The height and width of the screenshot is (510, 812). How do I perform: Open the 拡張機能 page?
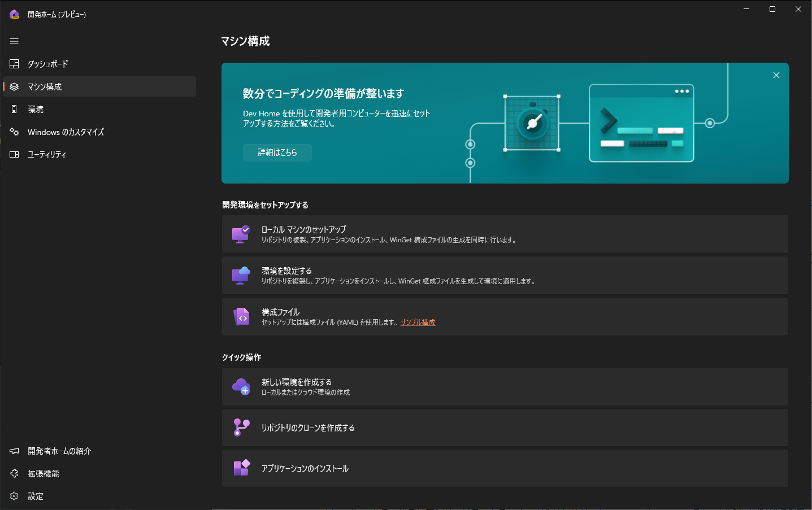coord(99,473)
